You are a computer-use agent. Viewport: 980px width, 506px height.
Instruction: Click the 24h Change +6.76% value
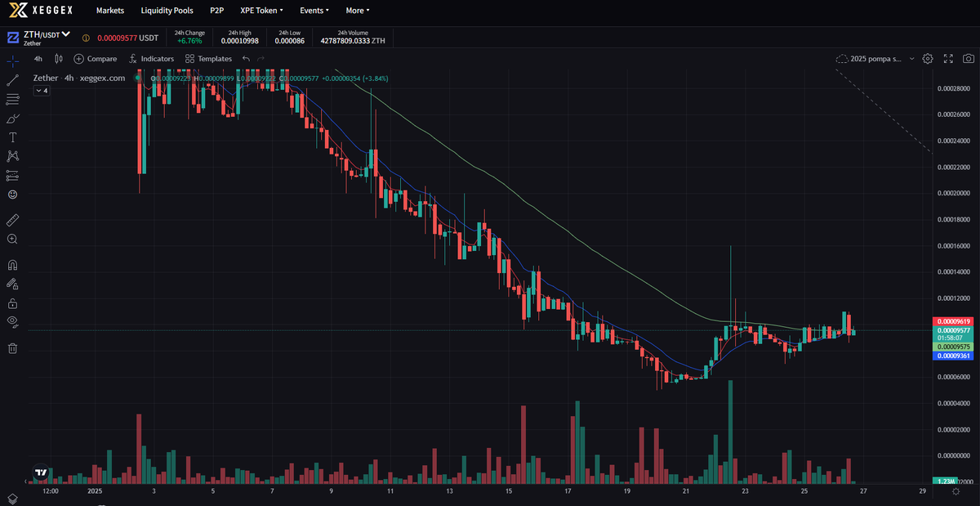(x=189, y=41)
